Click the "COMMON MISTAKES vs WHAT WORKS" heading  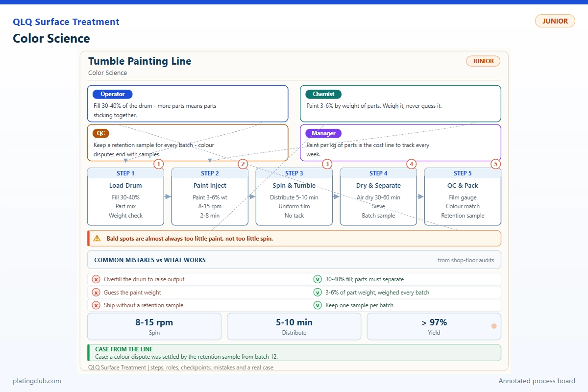click(150, 260)
